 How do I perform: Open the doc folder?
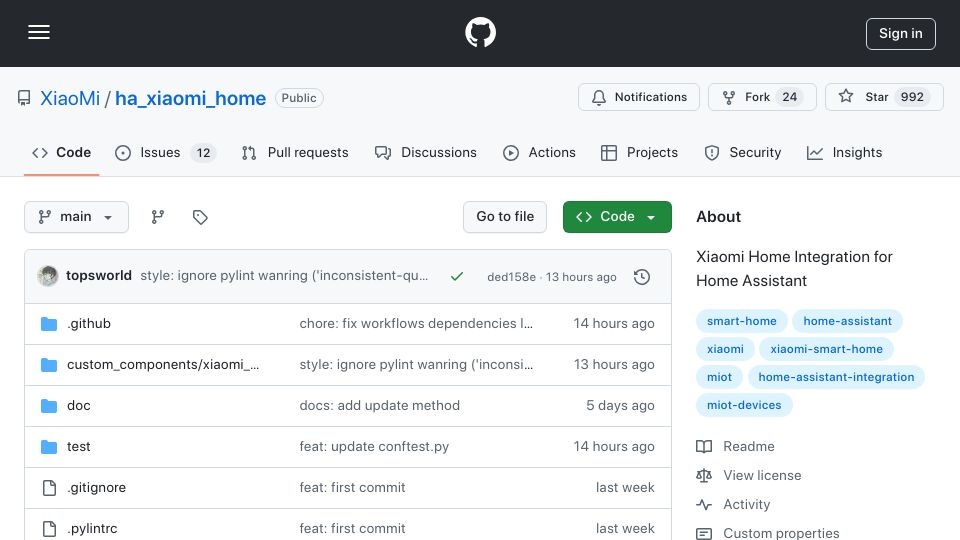coord(78,405)
